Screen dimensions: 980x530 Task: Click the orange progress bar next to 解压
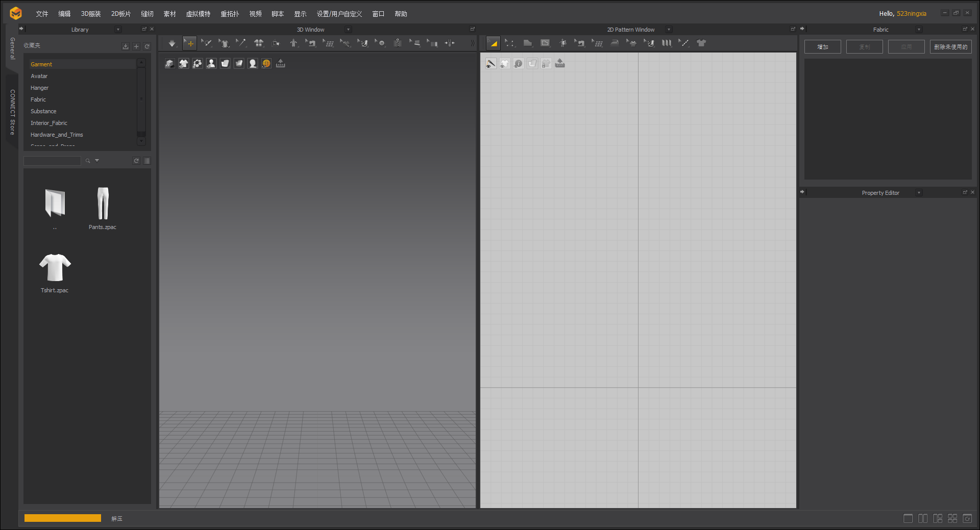62,518
